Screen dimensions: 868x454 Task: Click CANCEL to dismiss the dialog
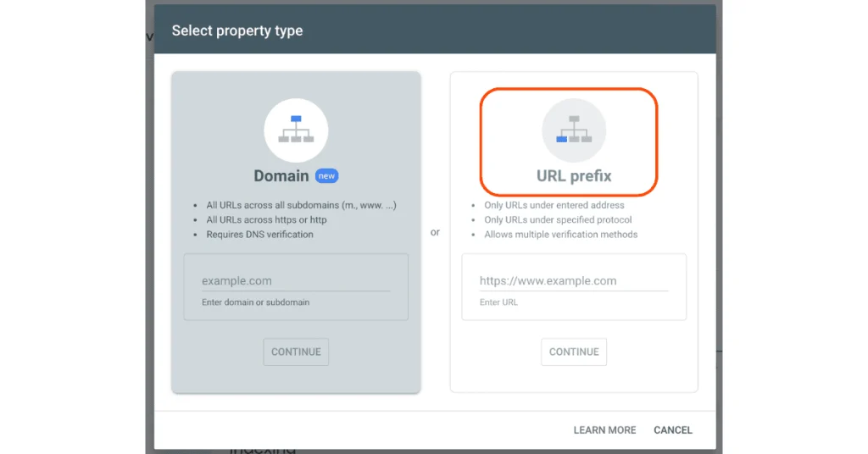673,430
